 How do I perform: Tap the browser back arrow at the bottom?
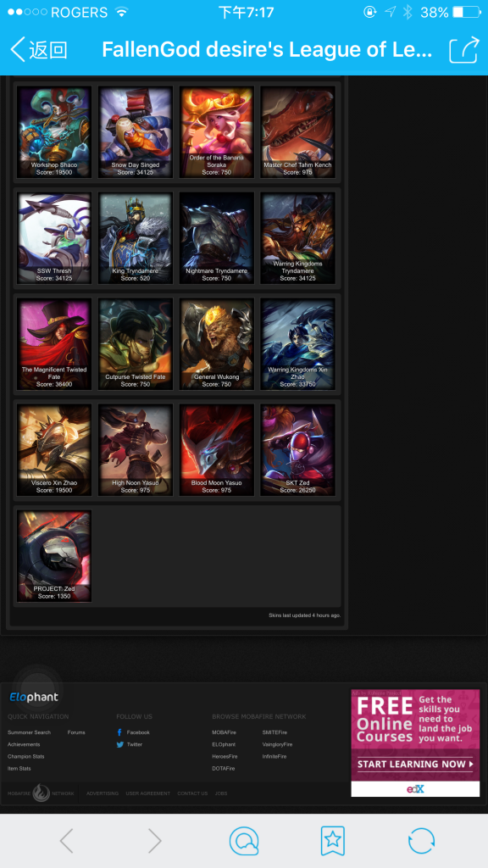[x=66, y=841]
